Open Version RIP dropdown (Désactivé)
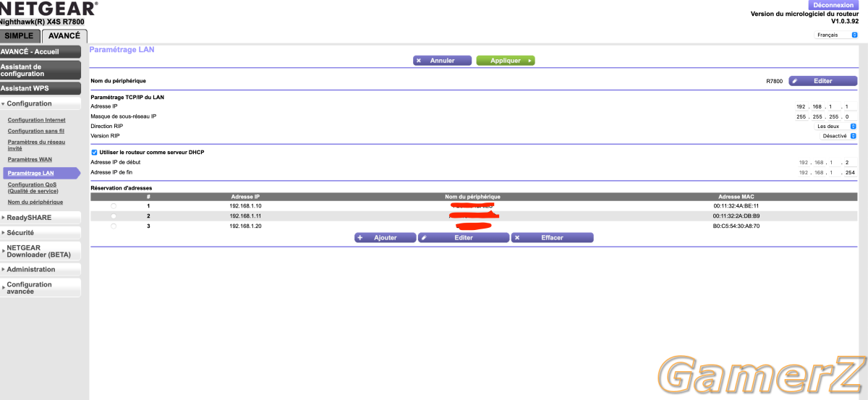Viewport: 868px width, 400px height. (x=838, y=135)
